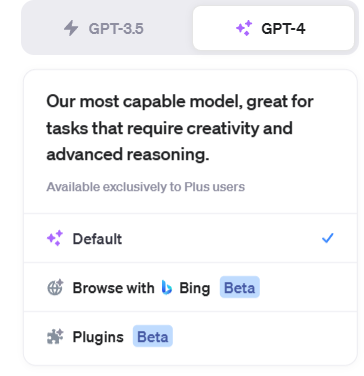Click the purple sparkles icon in the GPT-4 tab
This screenshot has height=376, width=364.
tap(244, 28)
